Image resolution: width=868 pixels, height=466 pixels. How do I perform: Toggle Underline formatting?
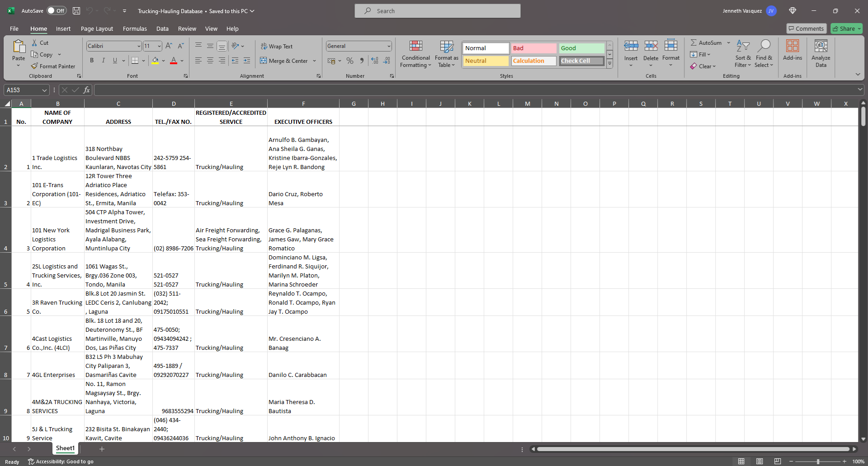(115, 61)
